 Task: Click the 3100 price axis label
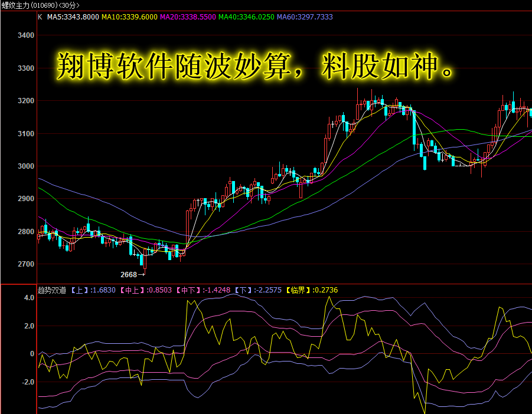click(26, 133)
